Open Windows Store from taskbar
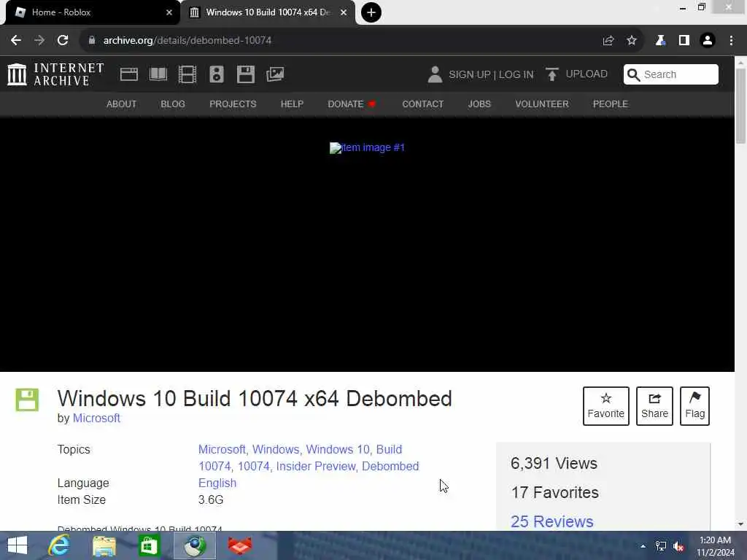747x560 pixels. [x=149, y=545]
